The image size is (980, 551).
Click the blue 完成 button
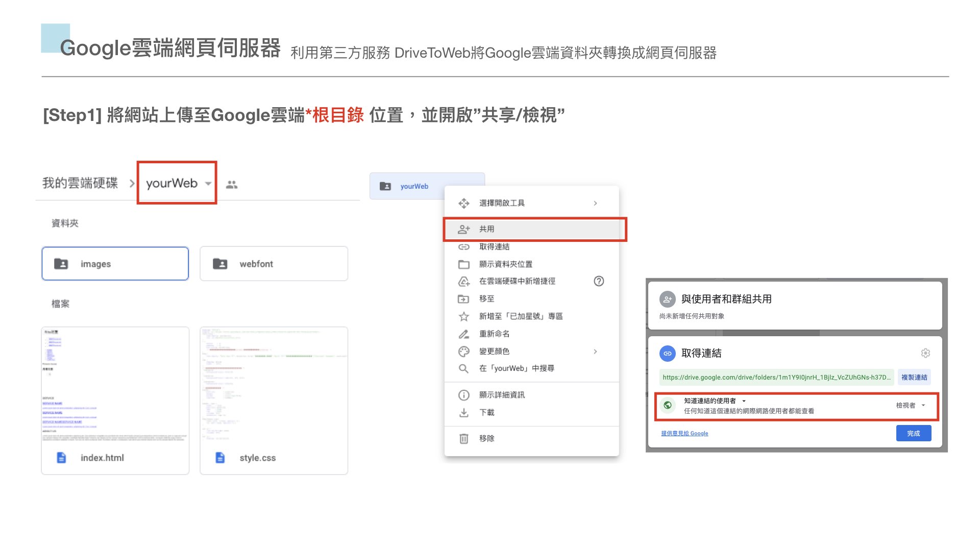913,433
